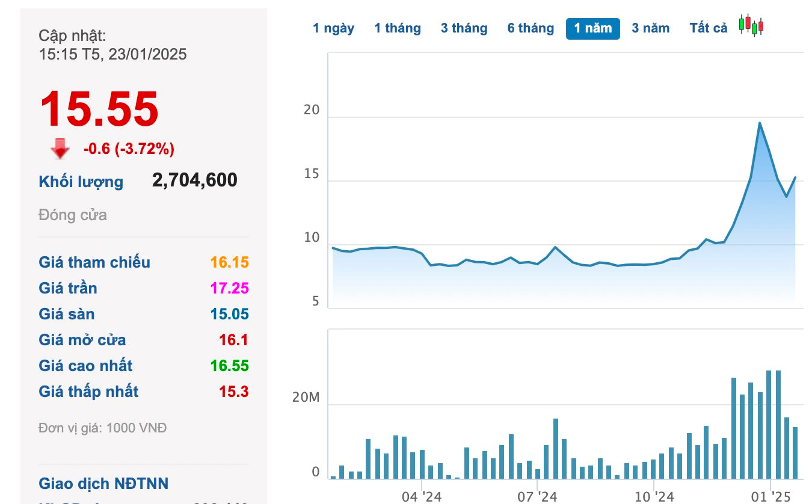Click the 'Giá tham chiếu' label
812x504 pixels.
(x=94, y=262)
